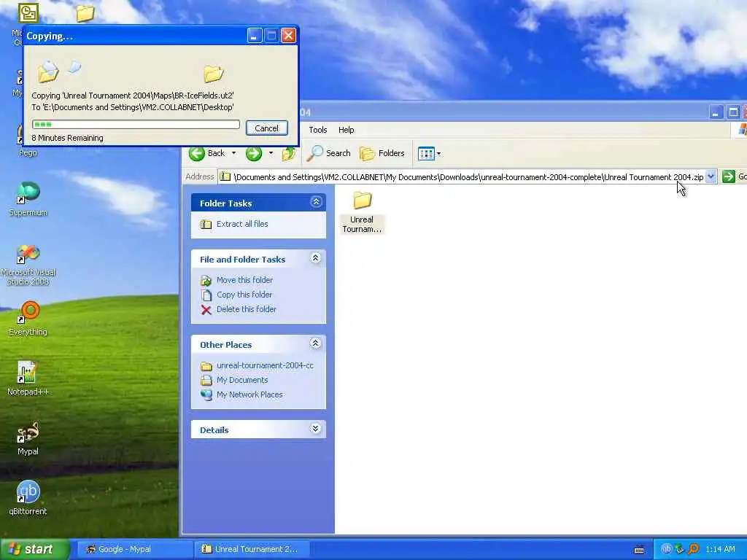Select the Mypal desktop shortcut

point(28,438)
